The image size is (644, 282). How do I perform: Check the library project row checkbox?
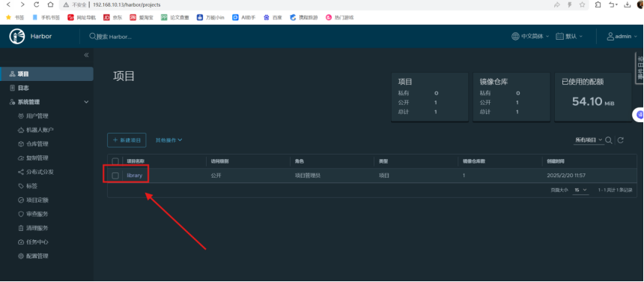pos(115,175)
